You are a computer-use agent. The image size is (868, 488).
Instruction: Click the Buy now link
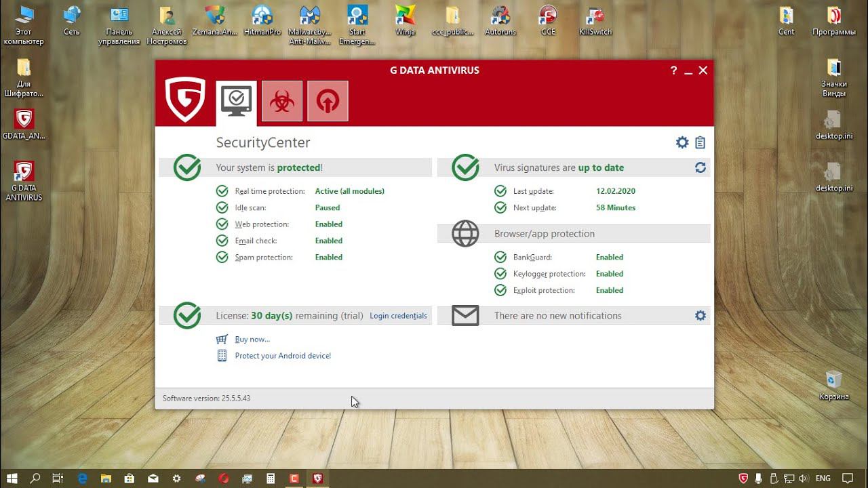click(x=252, y=339)
